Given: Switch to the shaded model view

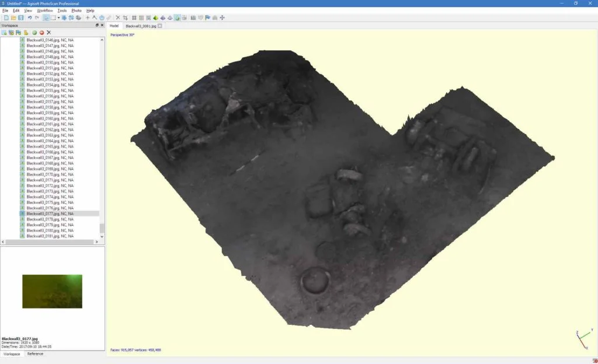Looking at the screenshot, I should (x=155, y=17).
